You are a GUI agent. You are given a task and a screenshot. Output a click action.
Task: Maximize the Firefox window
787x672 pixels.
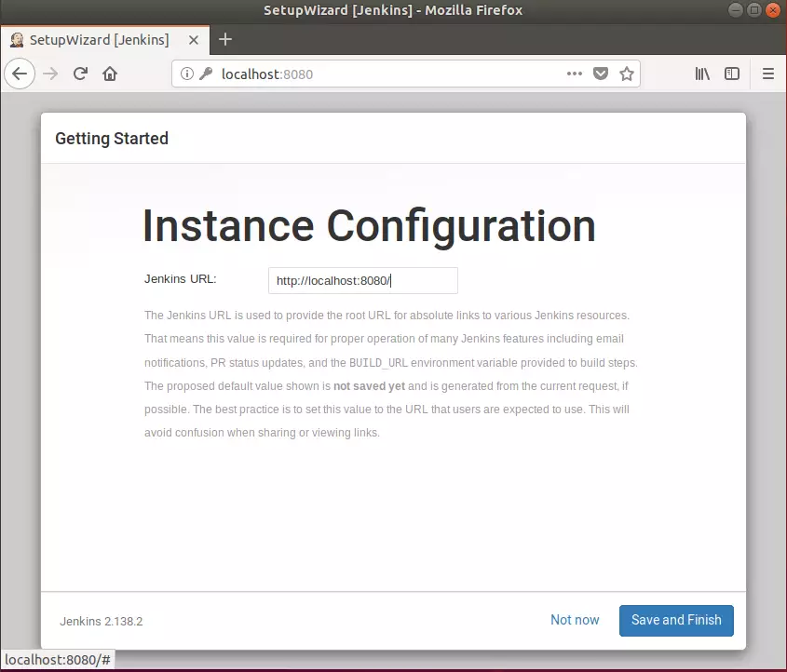click(753, 10)
